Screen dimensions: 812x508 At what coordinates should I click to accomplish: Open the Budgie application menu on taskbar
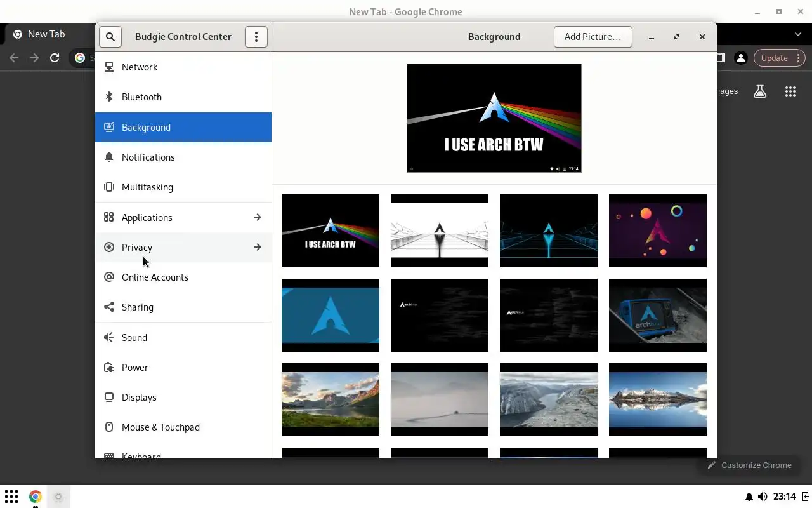(x=11, y=497)
